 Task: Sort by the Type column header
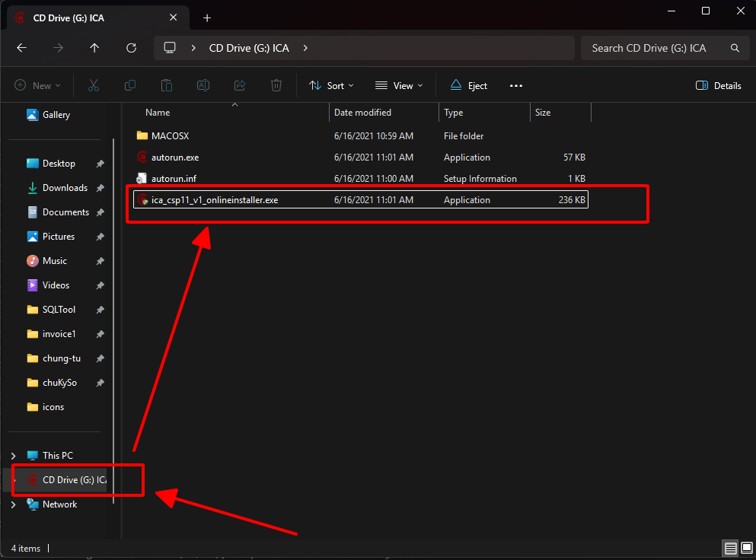pos(484,113)
